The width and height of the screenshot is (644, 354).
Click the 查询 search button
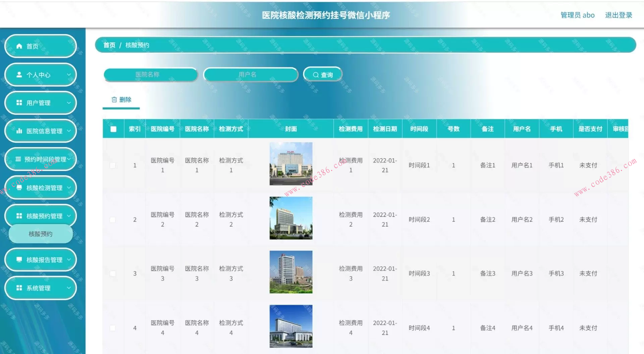tap(323, 75)
